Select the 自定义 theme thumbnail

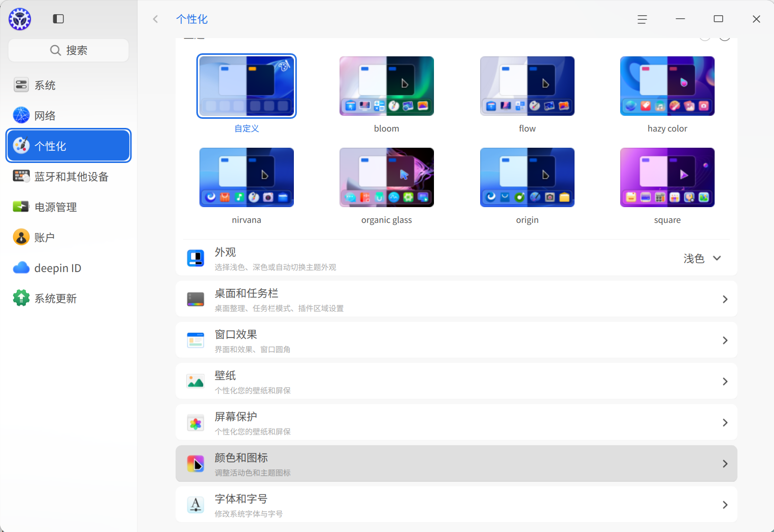point(247,86)
